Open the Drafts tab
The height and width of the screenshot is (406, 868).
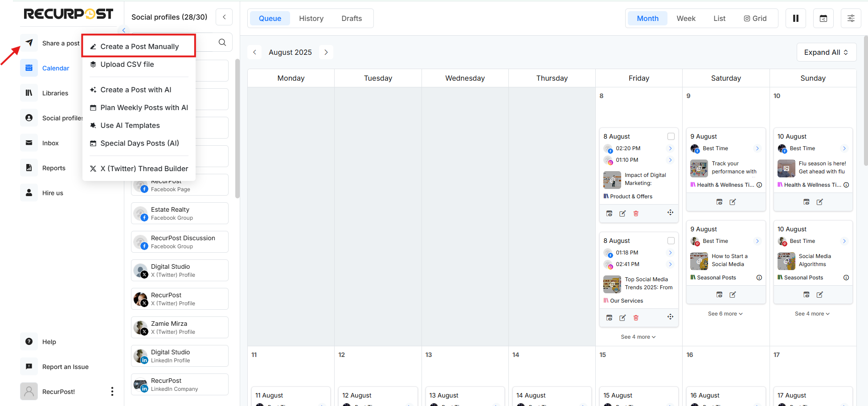[352, 18]
